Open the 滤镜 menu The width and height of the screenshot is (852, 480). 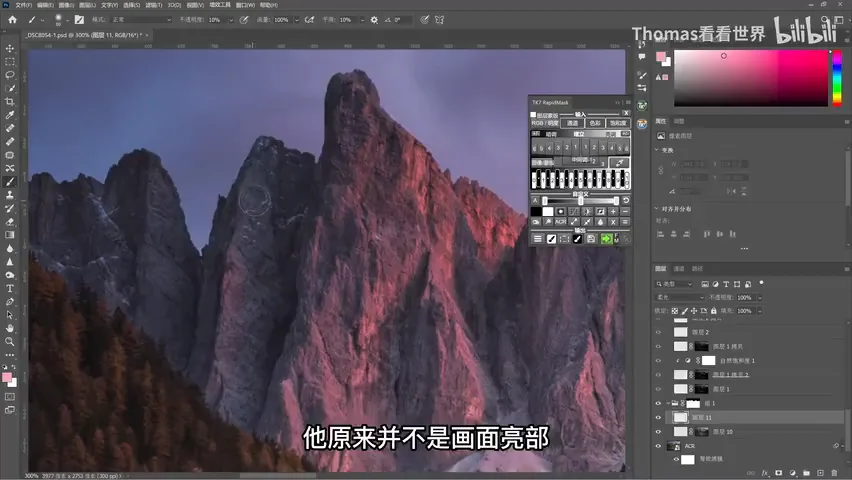pyautogui.click(x=154, y=5)
